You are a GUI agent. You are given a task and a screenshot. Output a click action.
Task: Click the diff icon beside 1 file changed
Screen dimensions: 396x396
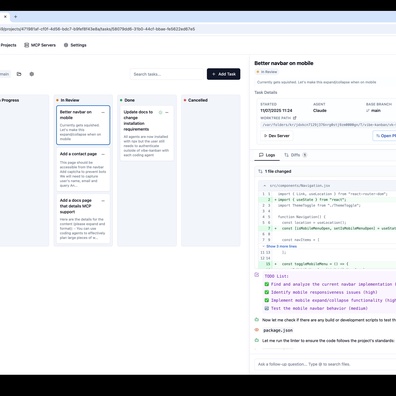(260, 171)
